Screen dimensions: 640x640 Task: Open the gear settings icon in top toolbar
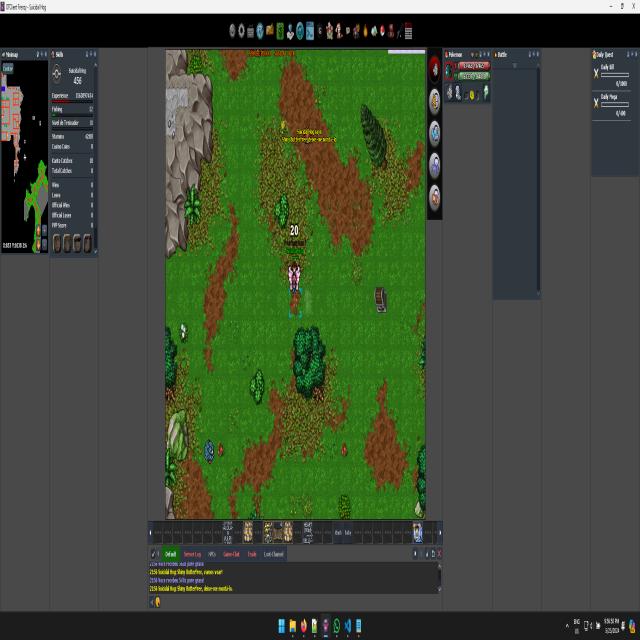point(241,31)
